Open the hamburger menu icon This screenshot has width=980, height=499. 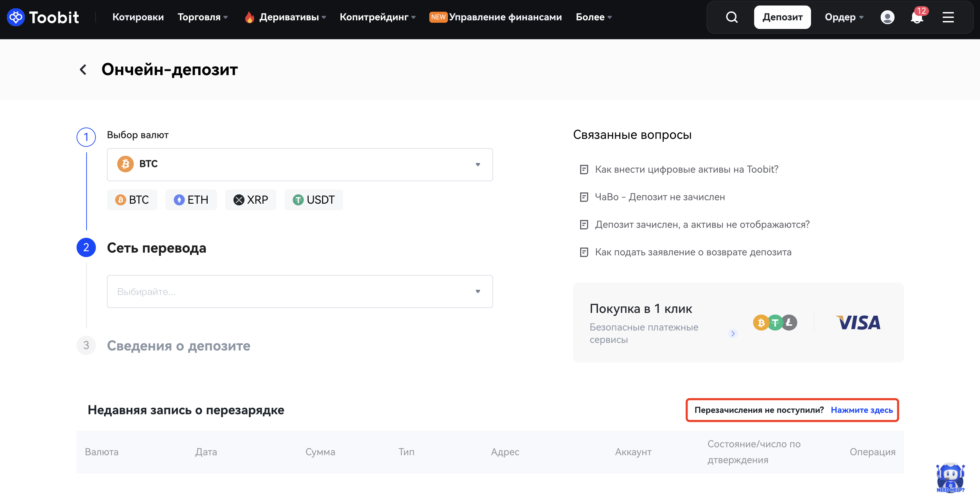948,17
